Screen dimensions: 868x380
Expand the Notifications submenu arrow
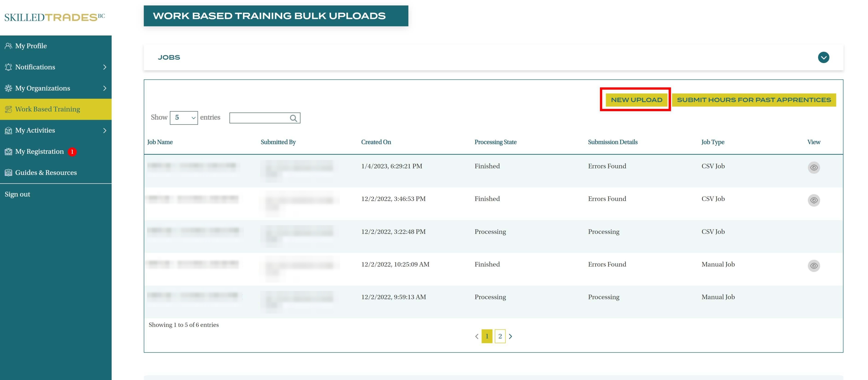pyautogui.click(x=105, y=67)
